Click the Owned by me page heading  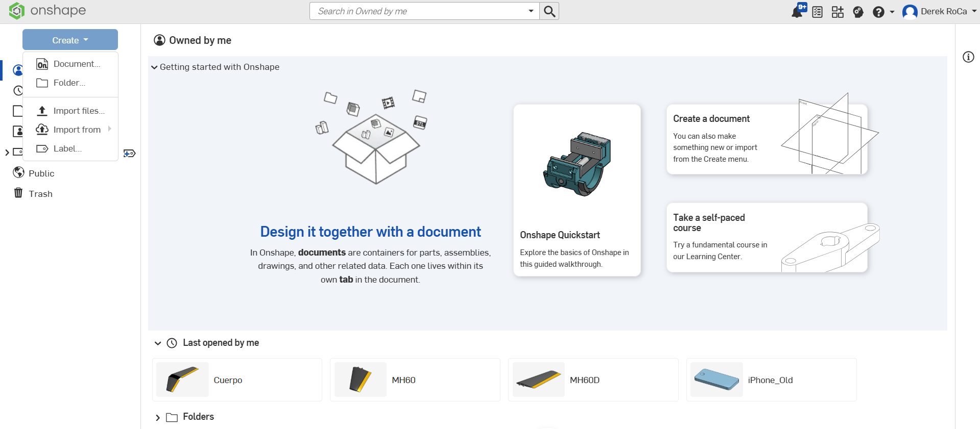pos(200,40)
